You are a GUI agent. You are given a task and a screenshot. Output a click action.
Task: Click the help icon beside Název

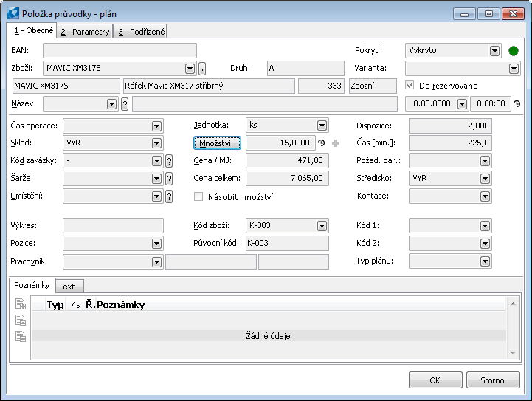(125, 104)
